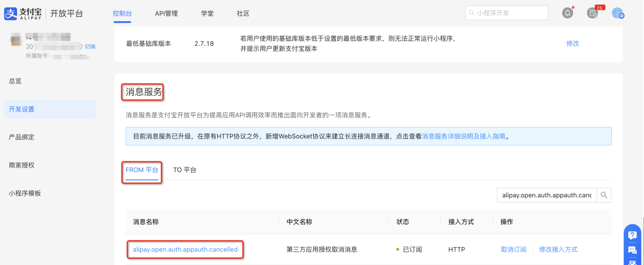Open the alipay.open.auth.appauth.cancelled message link
The image size is (644, 265).
pyautogui.click(x=185, y=250)
